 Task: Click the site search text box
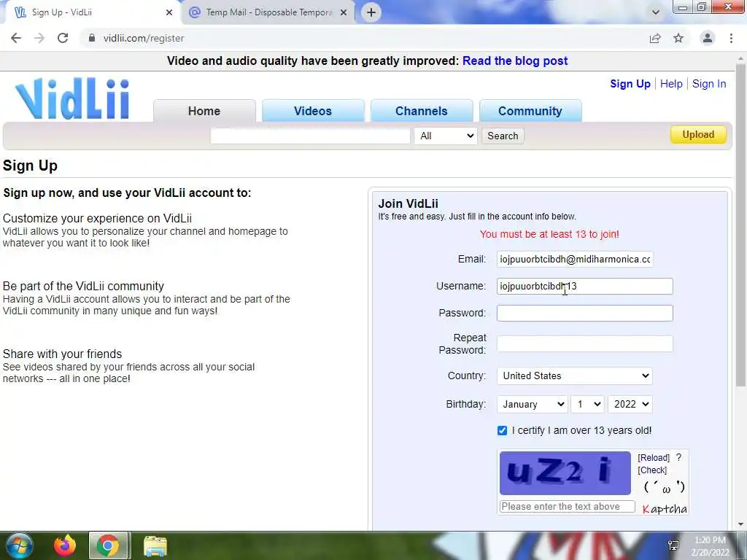click(x=310, y=136)
